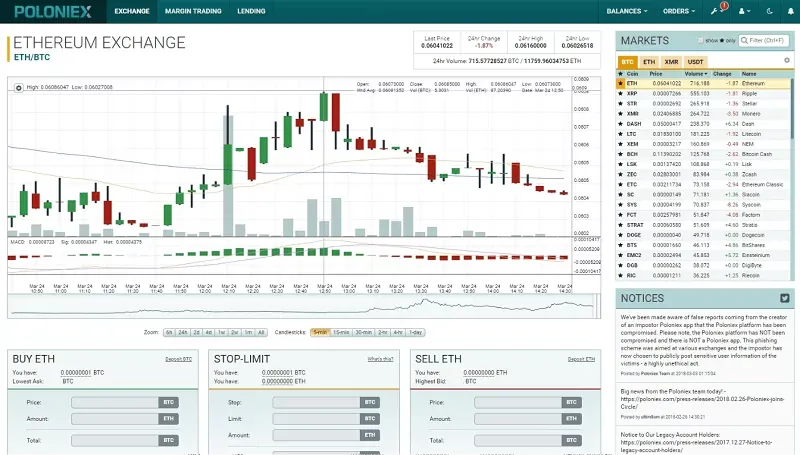Open the notifications bell
800x455 pixels.
point(791,11)
